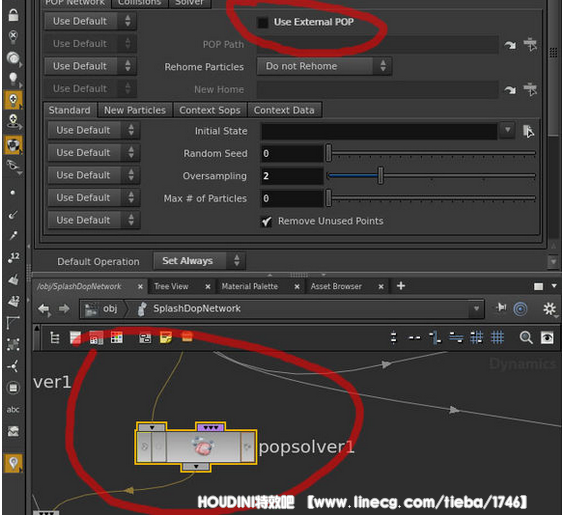
Task: Click the circled square icon in left toolbar
Action: [x=13, y=388]
